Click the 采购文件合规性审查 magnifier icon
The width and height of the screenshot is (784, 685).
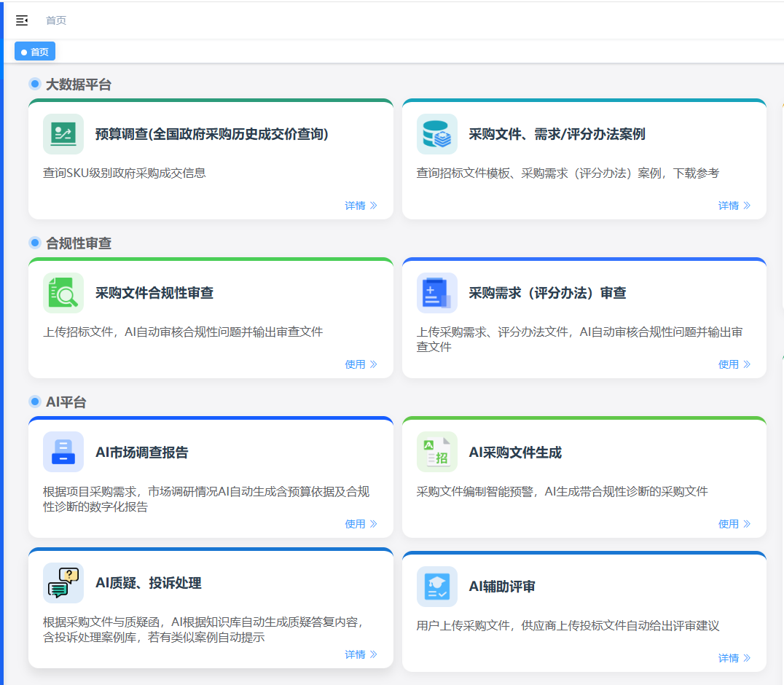coord(63,293)
